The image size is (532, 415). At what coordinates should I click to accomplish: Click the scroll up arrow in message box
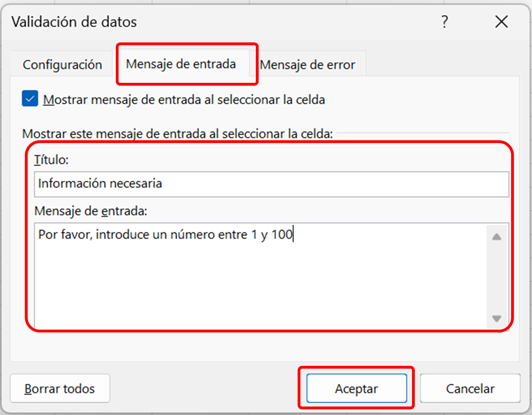tap(497, 237)
